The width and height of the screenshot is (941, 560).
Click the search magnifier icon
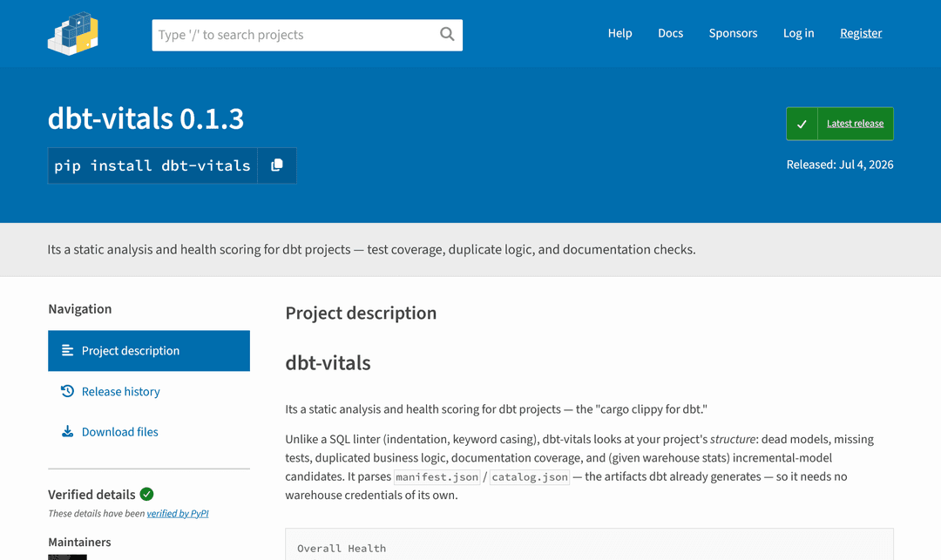[x=447, y=34]
